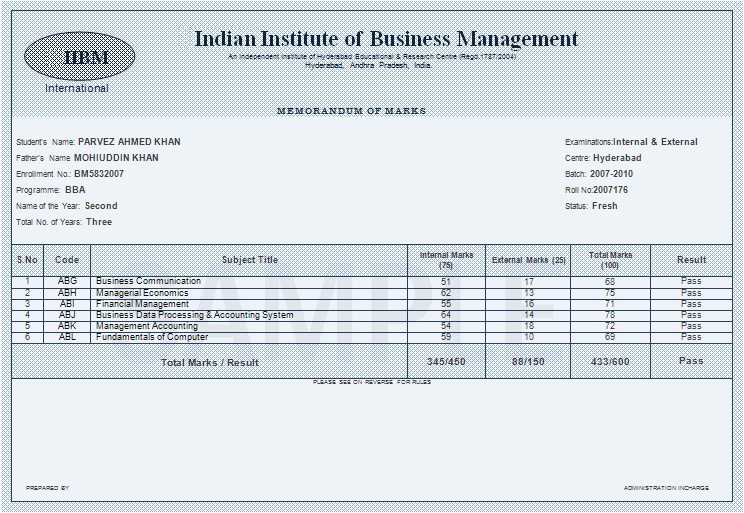Viewport: 744px width, 513px height.
Task: Click subject code 'ABL'
Action: (67, 336)
